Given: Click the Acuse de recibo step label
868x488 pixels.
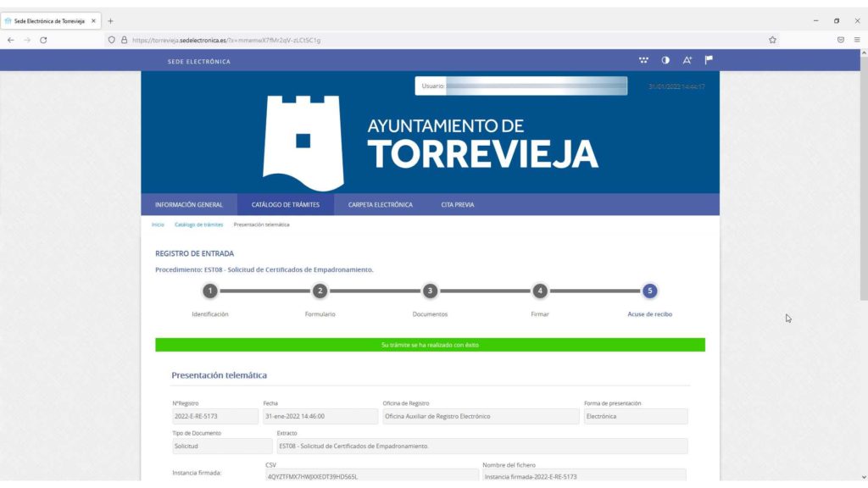Looking at the screenshot, I should (650, 314).
